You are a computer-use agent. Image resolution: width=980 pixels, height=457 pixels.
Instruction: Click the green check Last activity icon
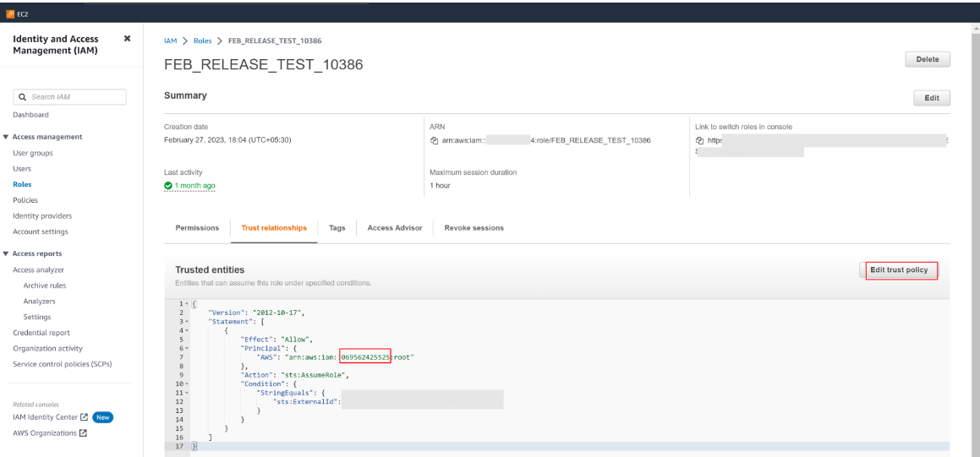[168, 186]
